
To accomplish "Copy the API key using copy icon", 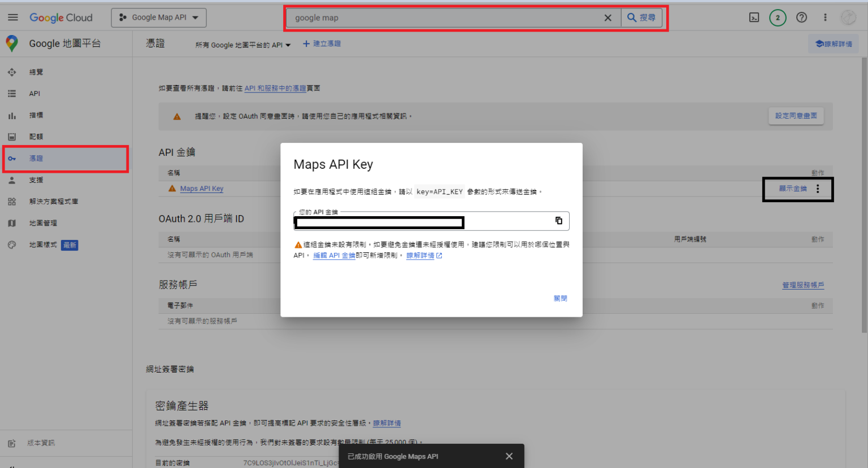I will click(558, 220).
